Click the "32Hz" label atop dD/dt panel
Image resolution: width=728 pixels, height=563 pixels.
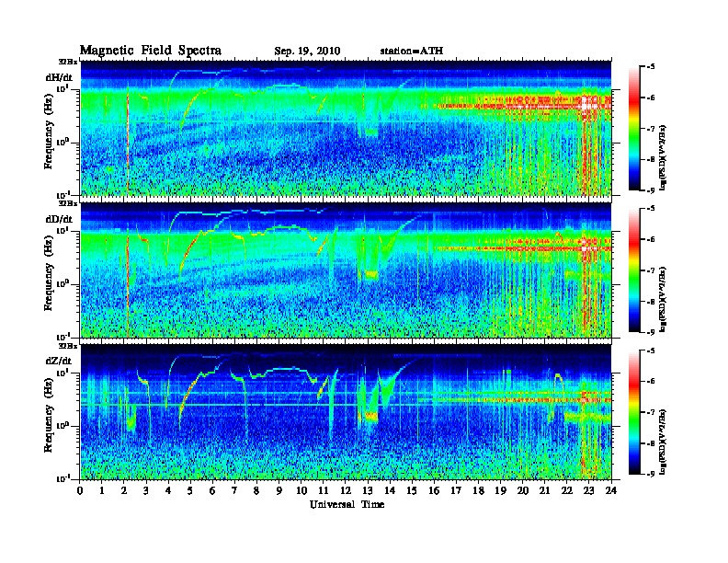tap(68, 203)
